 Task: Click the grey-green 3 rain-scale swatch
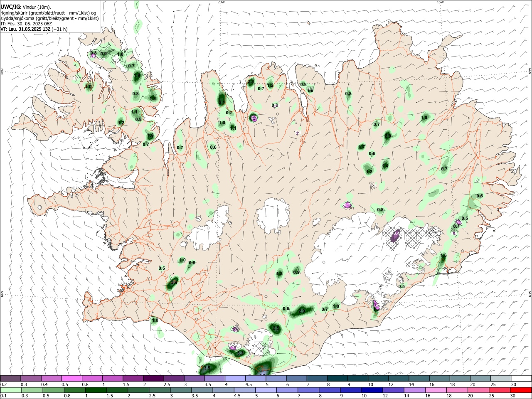[181, 390]
